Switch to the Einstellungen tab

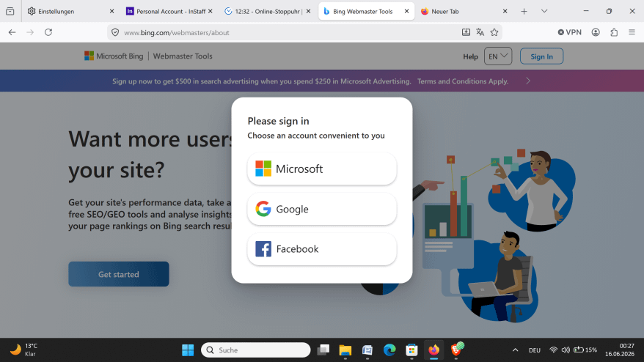tap(66, 12)
